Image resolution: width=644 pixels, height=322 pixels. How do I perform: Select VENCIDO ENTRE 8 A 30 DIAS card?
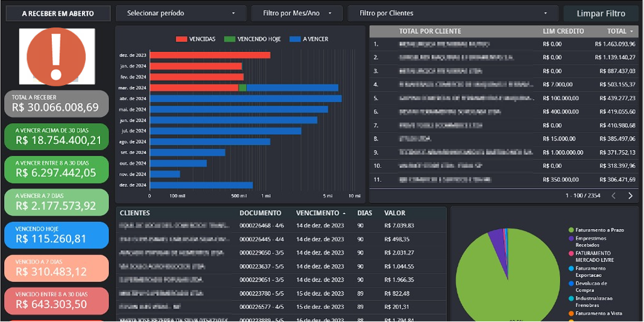57,301
